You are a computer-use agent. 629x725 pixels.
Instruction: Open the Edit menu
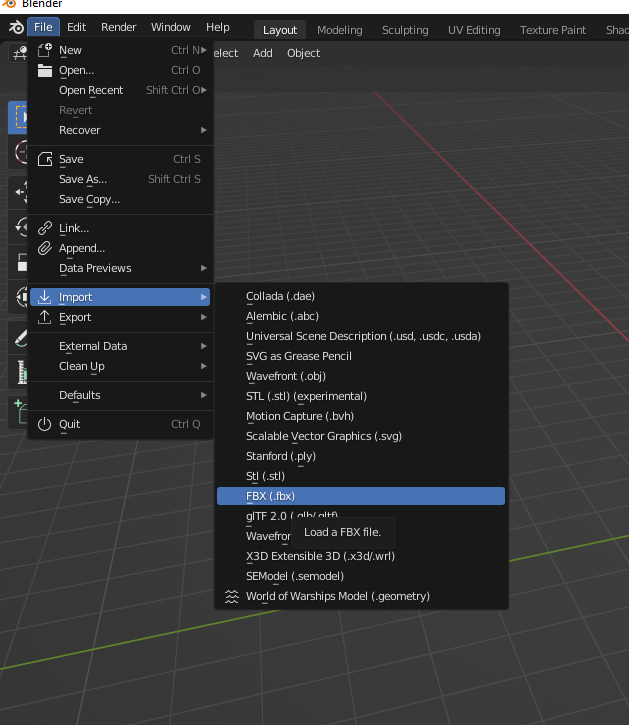pos(76,27)
